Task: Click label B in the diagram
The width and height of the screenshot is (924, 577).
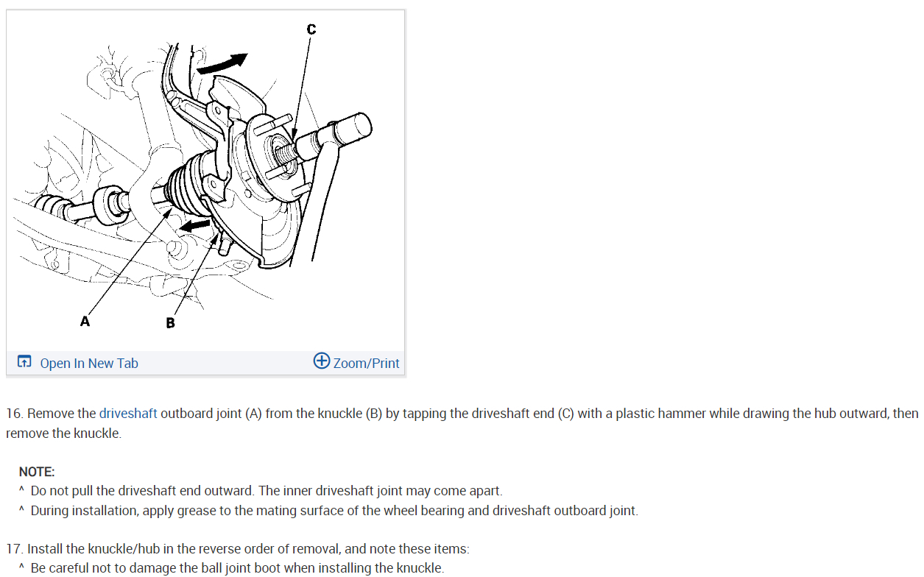Action: point(170,323)
